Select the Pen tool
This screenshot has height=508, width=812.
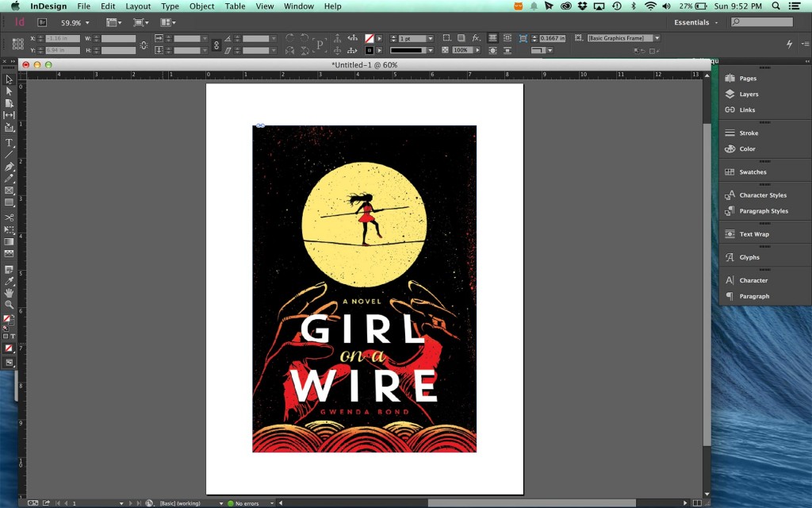(9, 167)
